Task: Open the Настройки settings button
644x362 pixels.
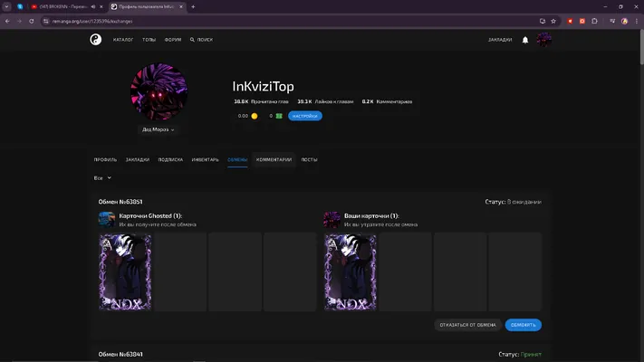Action: pos(304,116)
